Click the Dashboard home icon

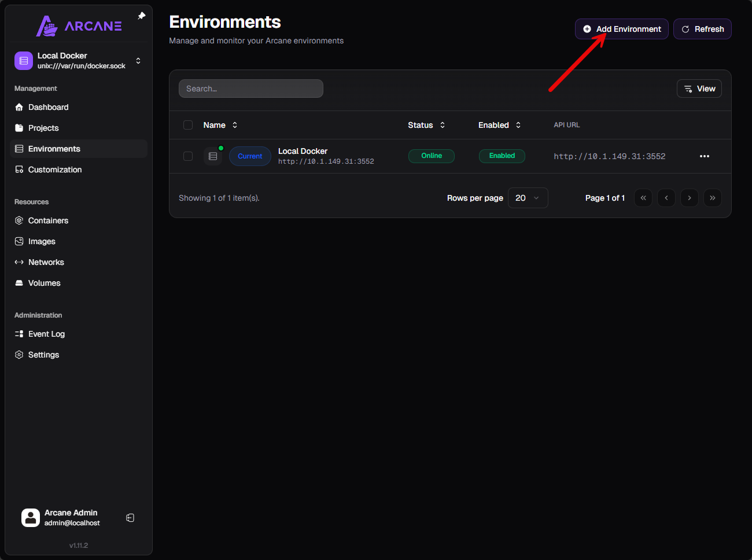(19, 107)
